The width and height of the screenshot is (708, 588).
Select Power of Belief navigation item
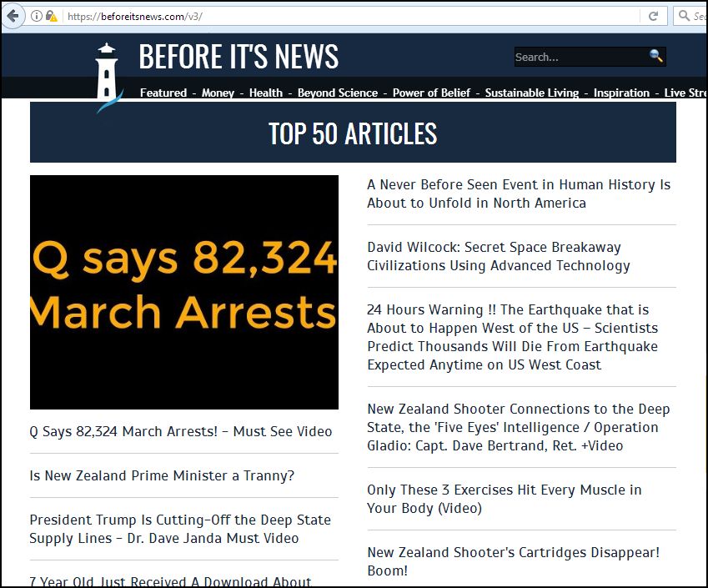[x=431, y=93]
